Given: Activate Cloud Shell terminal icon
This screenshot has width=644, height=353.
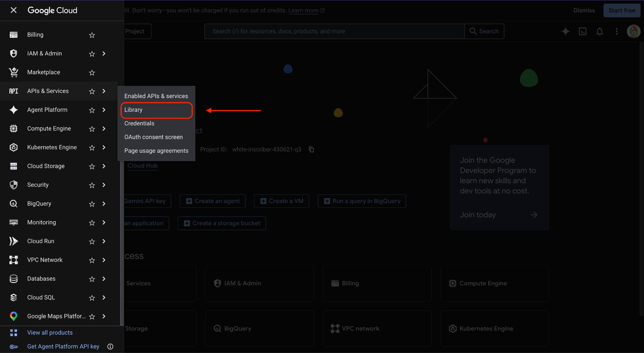Looking at the screenshot, I should pyautogui.click(x=583, y=31).
